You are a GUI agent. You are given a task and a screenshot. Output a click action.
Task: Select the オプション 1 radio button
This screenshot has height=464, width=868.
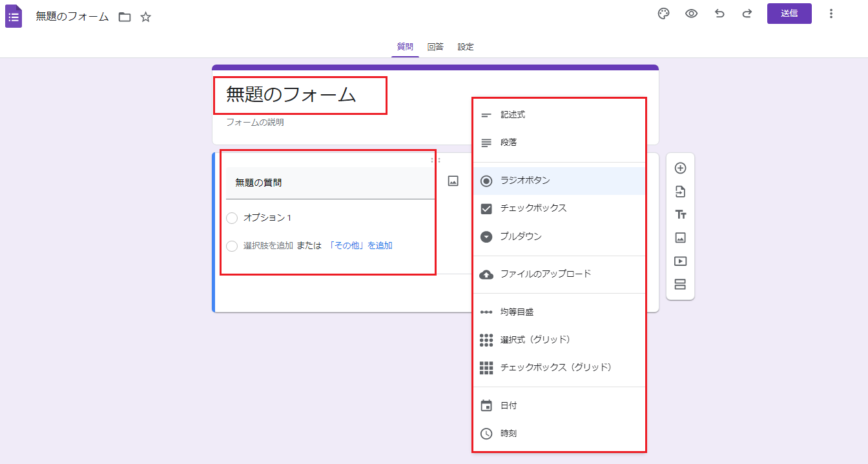[232, 218]
